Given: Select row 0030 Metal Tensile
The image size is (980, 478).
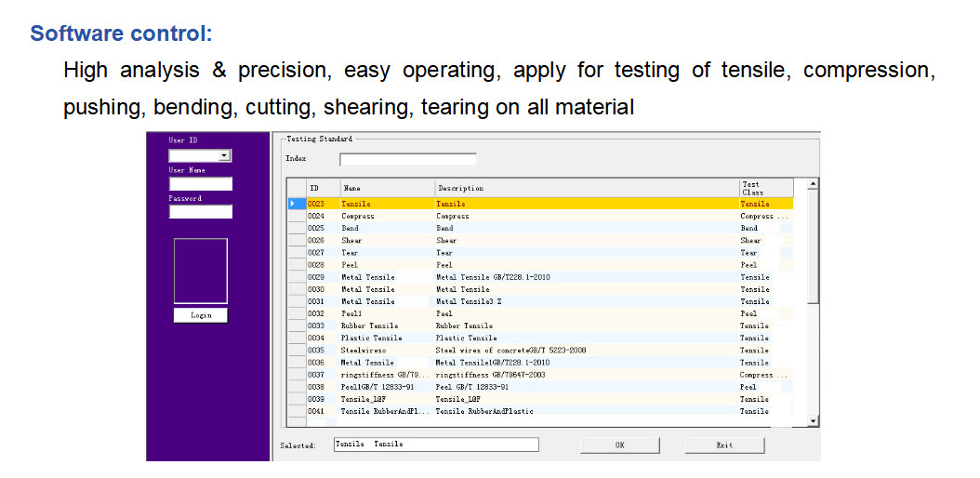Looking at the screenshot, I should (x=540, y=289).
